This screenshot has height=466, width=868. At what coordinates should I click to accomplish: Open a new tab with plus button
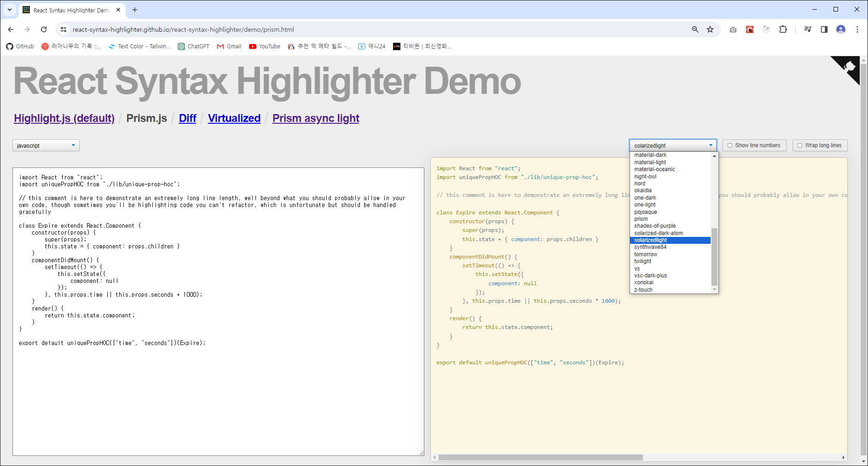coord(135,10)
